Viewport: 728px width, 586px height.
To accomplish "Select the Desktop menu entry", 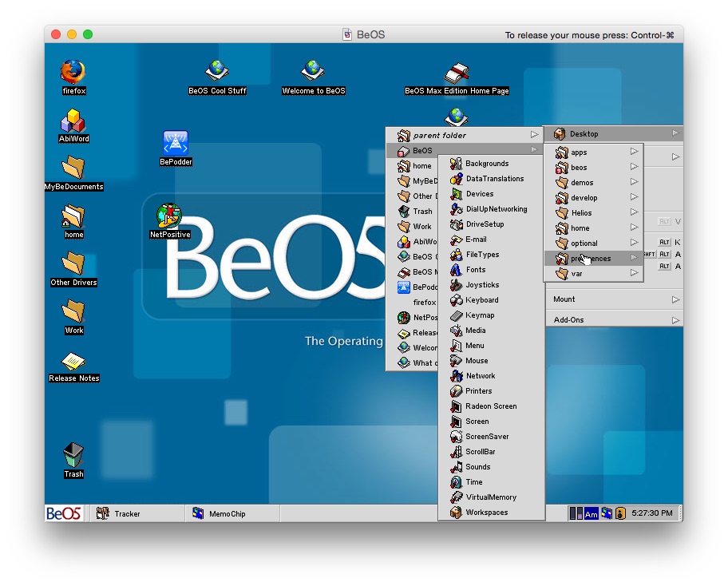I will click(x=614, y=134).
